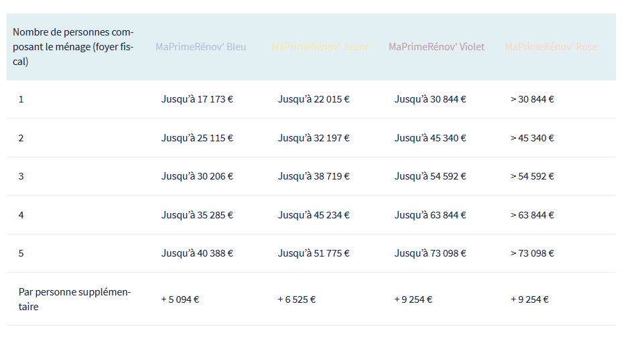Image resolution: width=644 pixels, height=347 pixels.
Task: Click the MaPrimeRénov' Bleu column header
Action: pos(200,47)
